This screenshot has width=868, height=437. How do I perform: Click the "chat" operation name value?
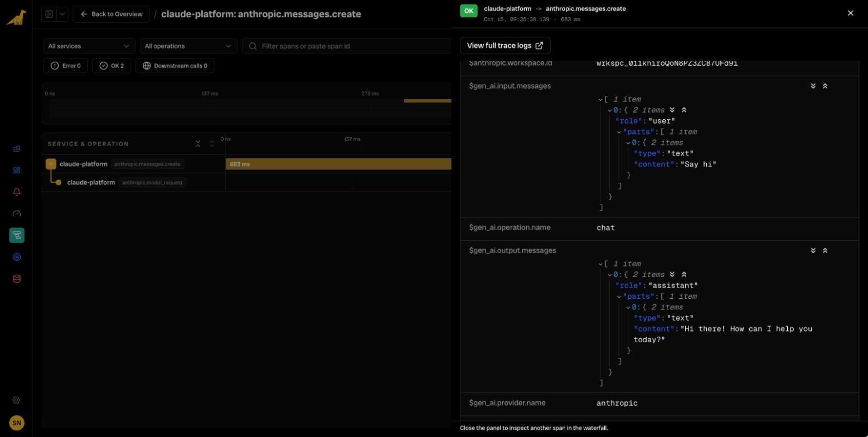605,227
